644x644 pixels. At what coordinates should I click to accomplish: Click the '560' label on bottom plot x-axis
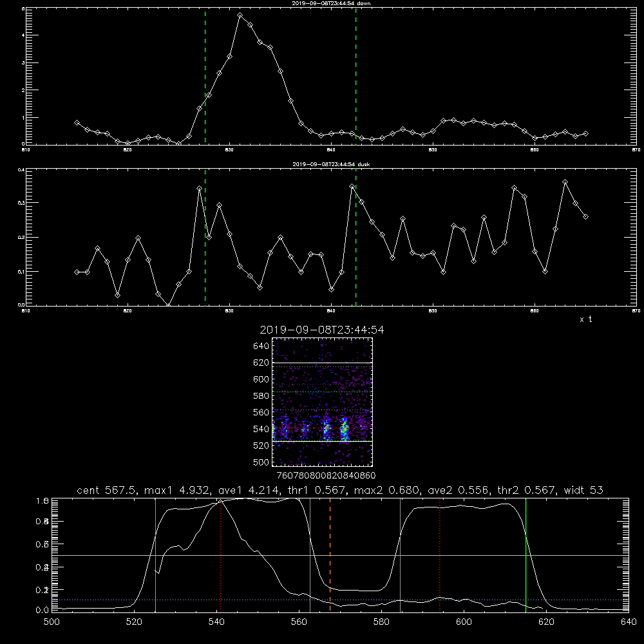point(299,622)
